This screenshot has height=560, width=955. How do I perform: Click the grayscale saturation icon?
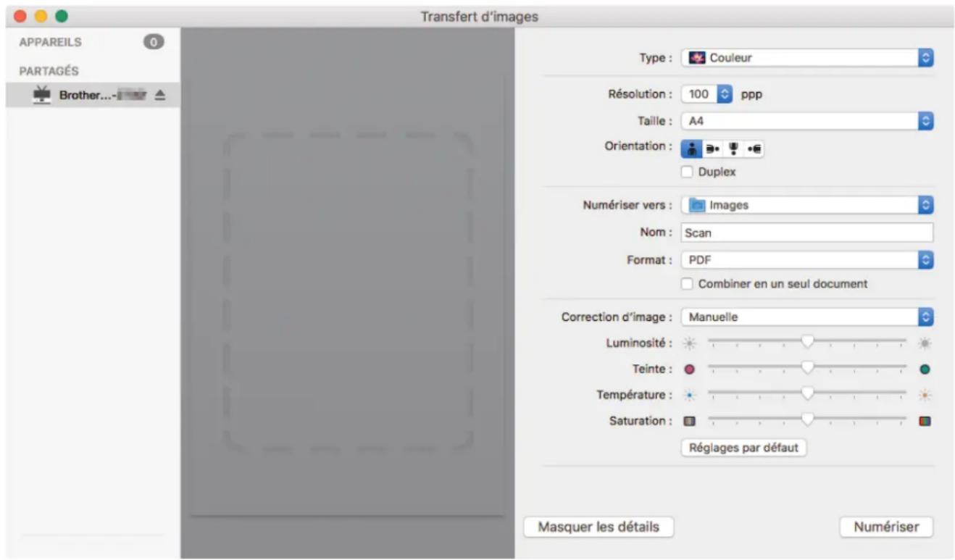690,421
